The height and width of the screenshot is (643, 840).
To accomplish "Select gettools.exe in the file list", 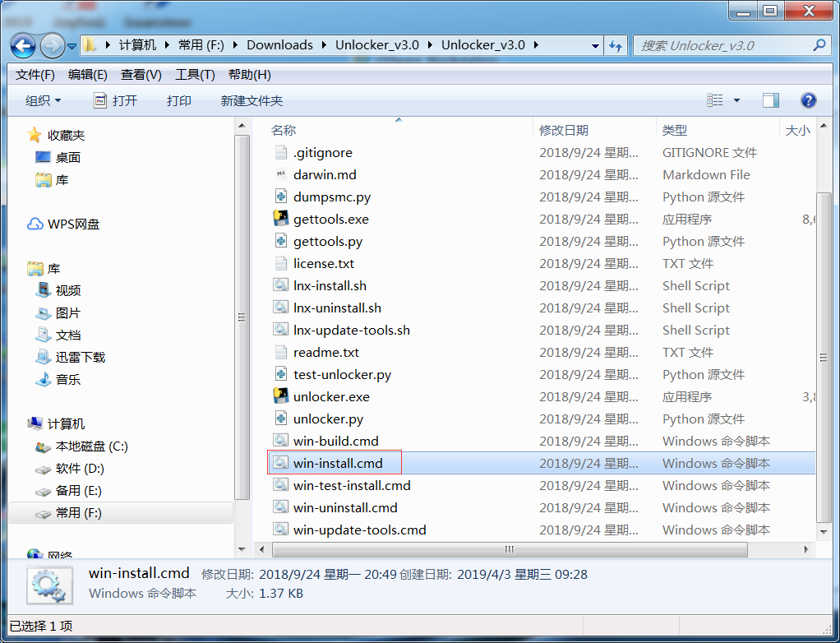I will pos(327,219).
